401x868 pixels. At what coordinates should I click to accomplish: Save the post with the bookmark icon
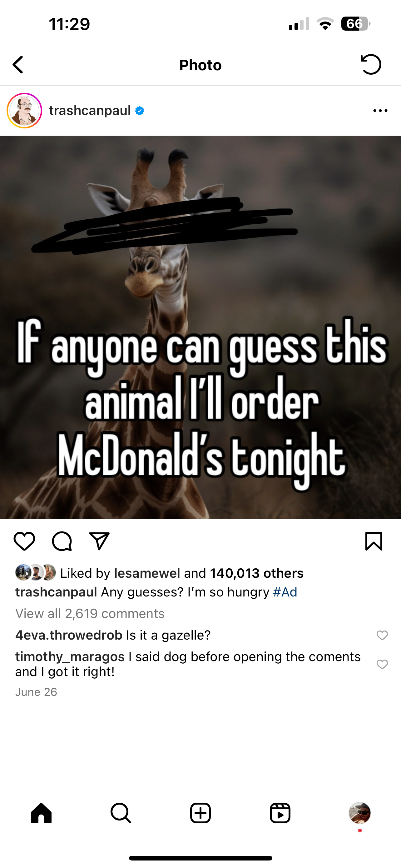[374, 541]
